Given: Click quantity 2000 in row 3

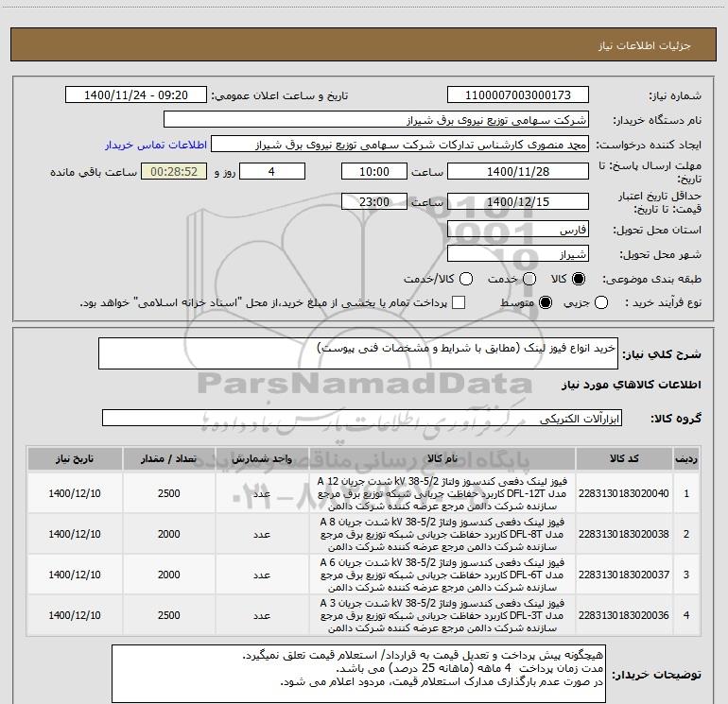Looking at the screenshot, I should click(x=169, y=575).
